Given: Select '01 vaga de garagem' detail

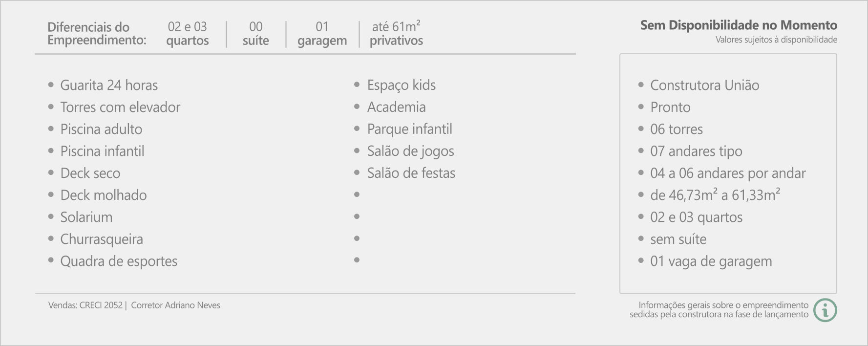Looking at the screenshot, I should click(x=711, y=261).
